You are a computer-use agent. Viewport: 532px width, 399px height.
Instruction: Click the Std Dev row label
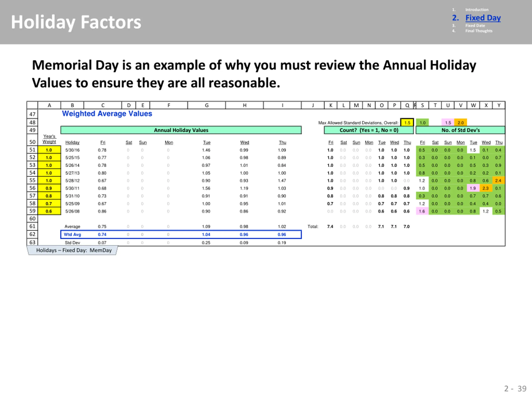(x=72, y=243)
